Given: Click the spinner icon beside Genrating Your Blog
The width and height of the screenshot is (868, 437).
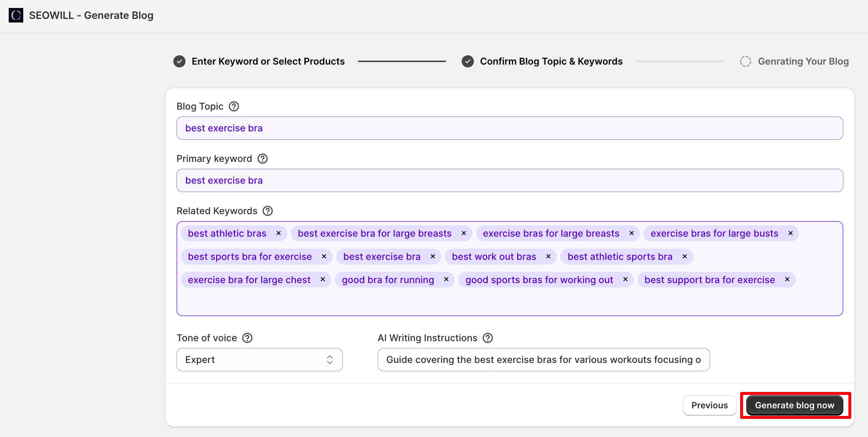Looking at the screenshot, I should (x=746, y=61).
